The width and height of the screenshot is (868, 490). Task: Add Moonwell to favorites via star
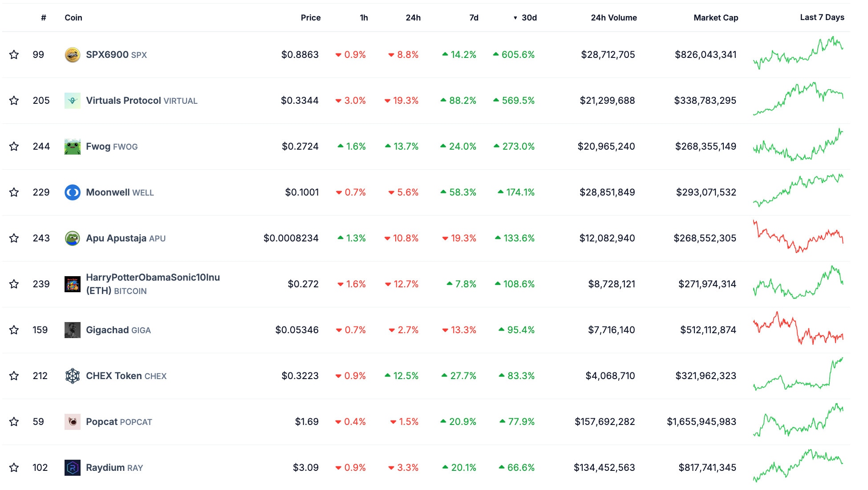(14, 192)
